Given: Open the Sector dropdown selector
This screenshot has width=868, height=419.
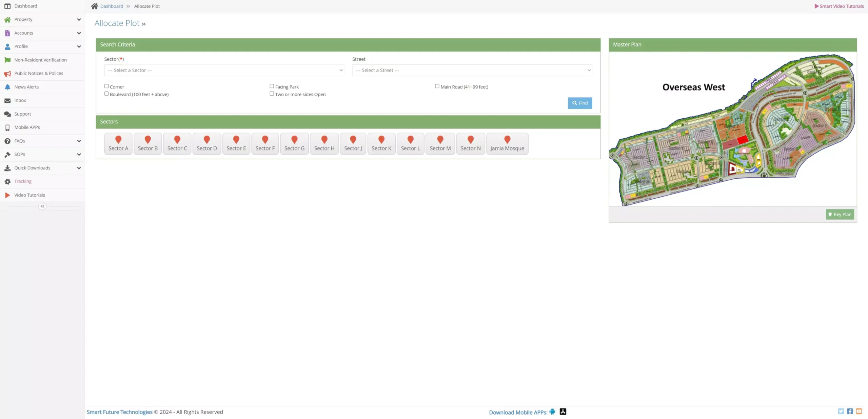Looking at the screenshot, I should tap(224, 70).
